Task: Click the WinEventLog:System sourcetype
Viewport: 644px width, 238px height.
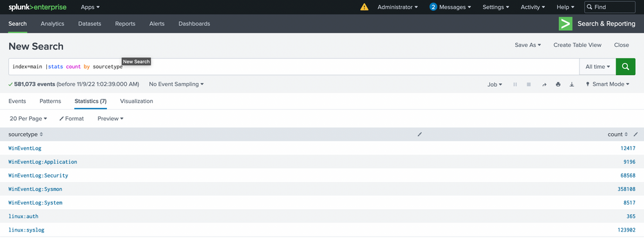Action: [x=35, y=203]
